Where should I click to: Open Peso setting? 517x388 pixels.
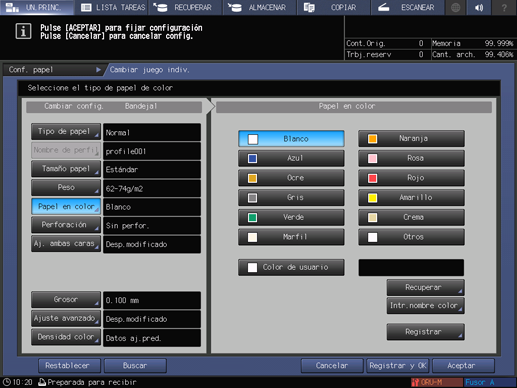tap(66, 188)
